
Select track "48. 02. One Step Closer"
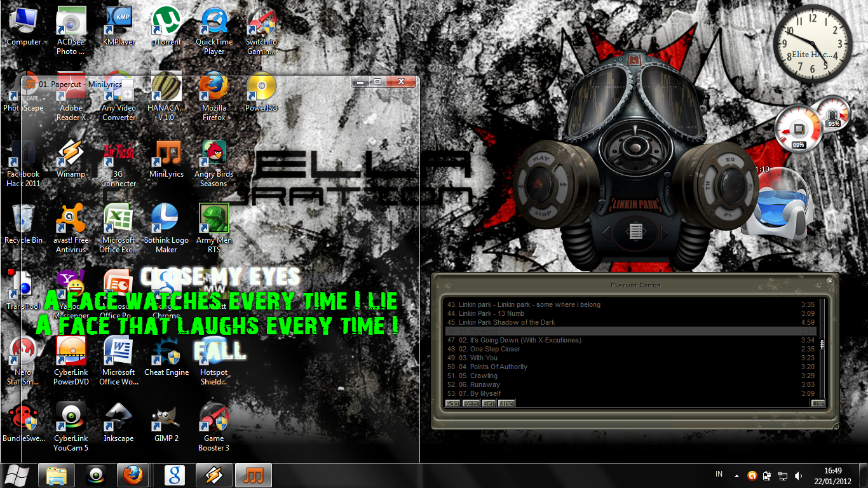[631, 349]
